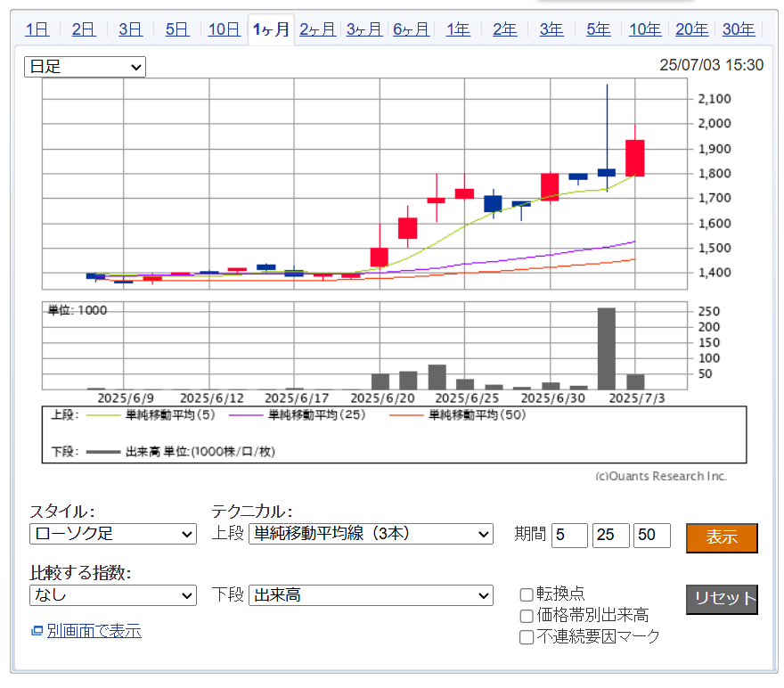
Task: Switch to the 3年 period tab
Action: point(551,29)
